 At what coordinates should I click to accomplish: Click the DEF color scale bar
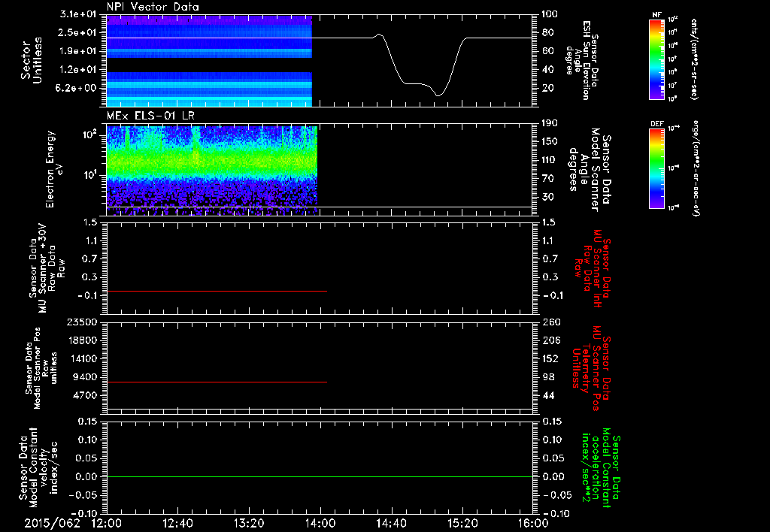coord(656,168)
